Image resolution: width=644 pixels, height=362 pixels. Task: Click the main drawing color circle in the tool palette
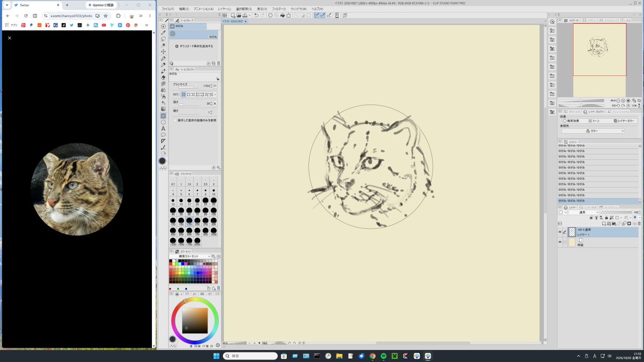point(163,161)
